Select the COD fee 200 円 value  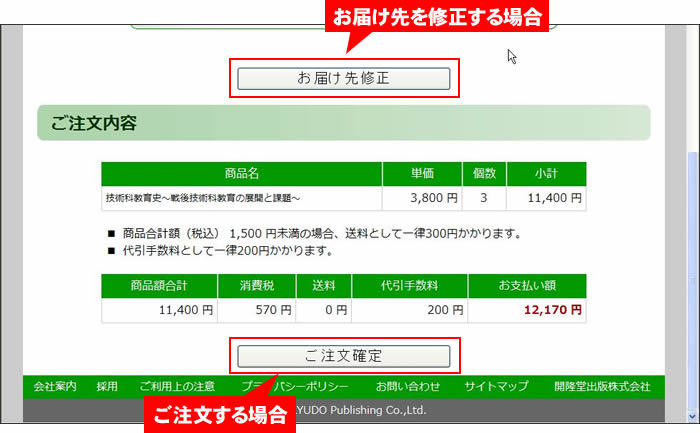(410, 310)
